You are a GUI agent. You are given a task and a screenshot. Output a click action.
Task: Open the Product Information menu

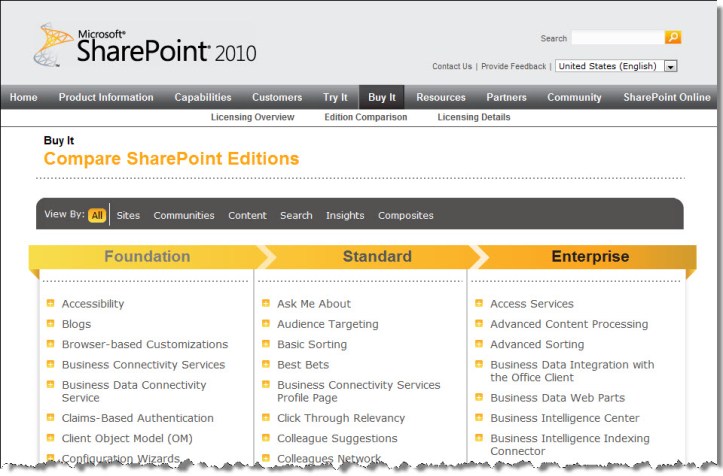106,97
